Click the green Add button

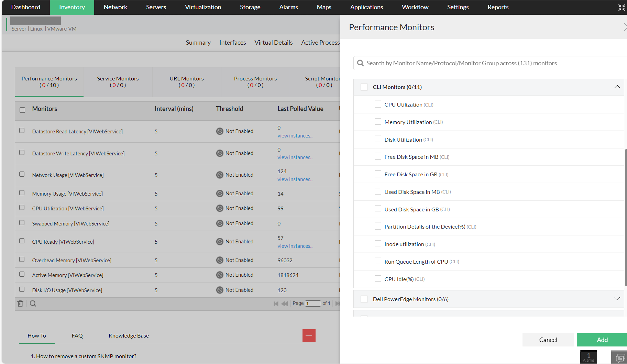click(x=602, y=340)
